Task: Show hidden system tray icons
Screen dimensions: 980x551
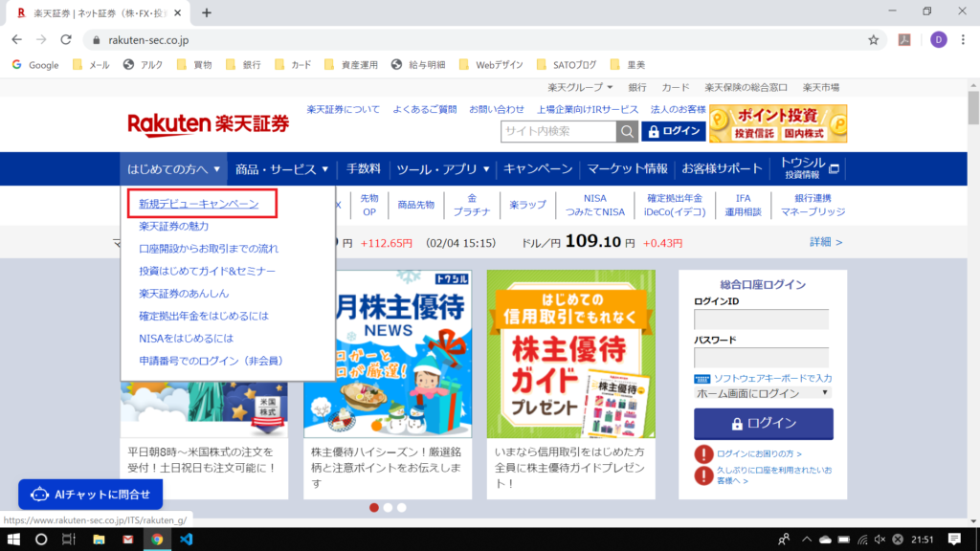Action: point(806,540)
